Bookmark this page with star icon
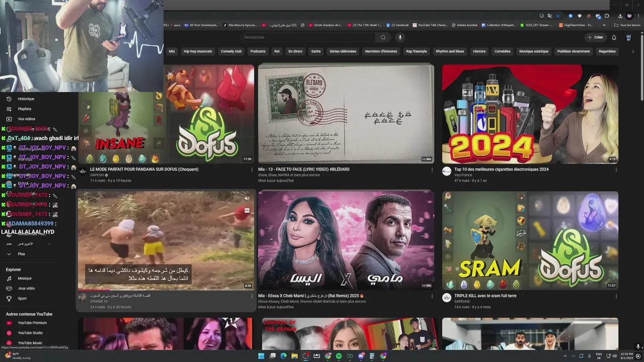This screenshot has height=362, width=644. tap(557, 16)
